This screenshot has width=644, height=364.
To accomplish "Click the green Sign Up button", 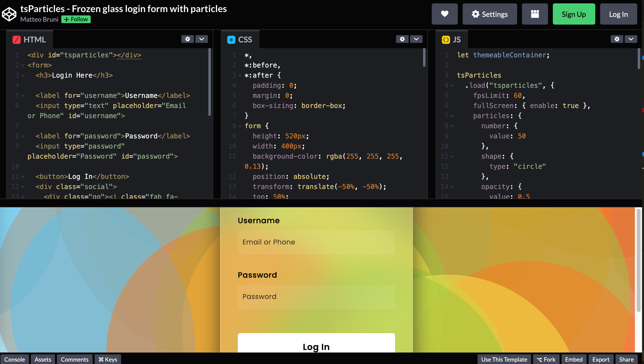I will tap(574, 14).
